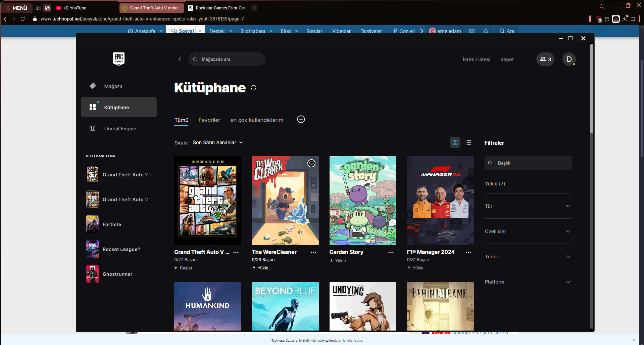Switch to list view
Viewport: 644px width, 345px height.
468,142
